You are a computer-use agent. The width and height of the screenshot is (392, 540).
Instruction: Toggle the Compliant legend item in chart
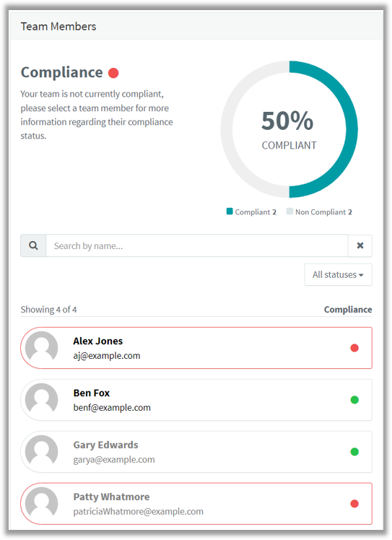click(251, 212)
